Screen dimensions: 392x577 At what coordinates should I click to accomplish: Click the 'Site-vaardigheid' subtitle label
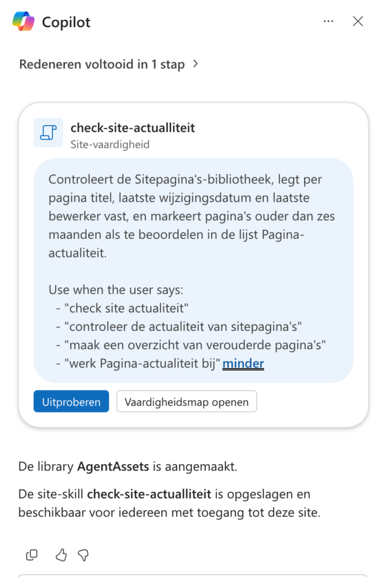(110, 144)
